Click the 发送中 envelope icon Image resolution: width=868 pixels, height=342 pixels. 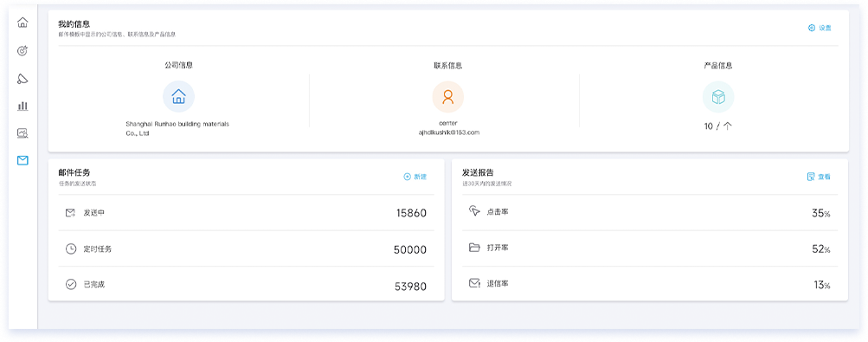(x=70, y=212)
